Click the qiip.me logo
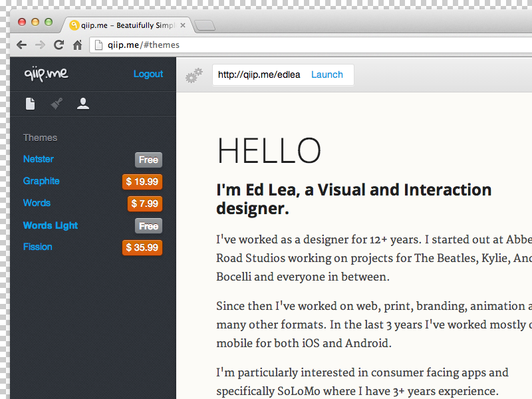The width and height of the screenshot is (532, 399). point(46,74)
